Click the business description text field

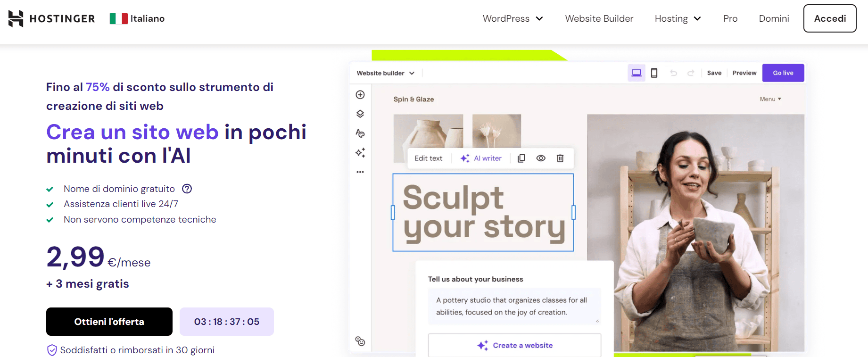pos(514,306)
